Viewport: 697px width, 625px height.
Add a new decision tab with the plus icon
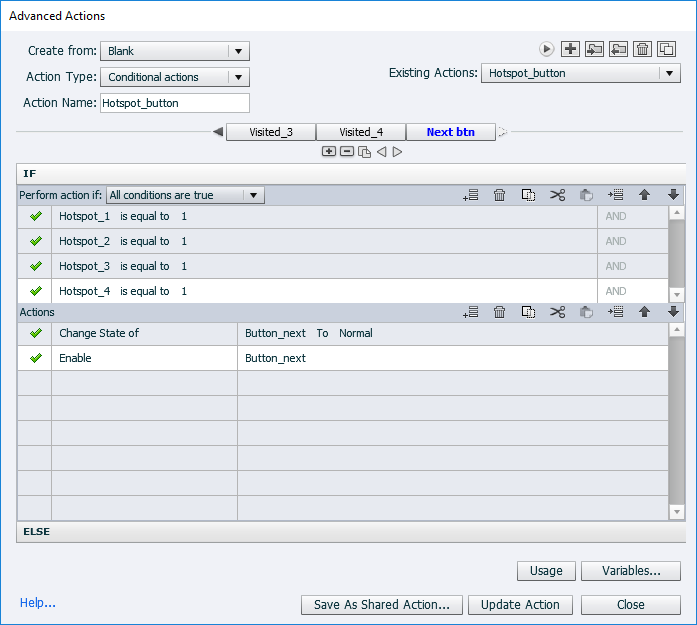tap(328, 152)
